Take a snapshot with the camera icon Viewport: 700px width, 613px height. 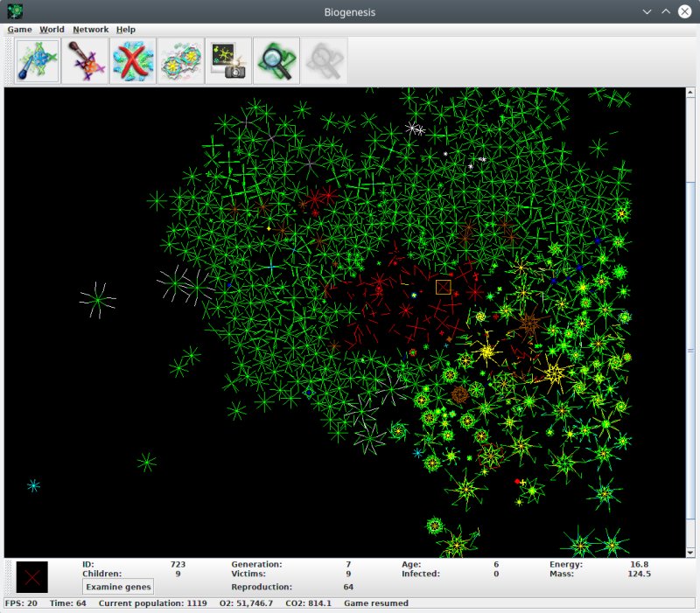coord(228,61)
